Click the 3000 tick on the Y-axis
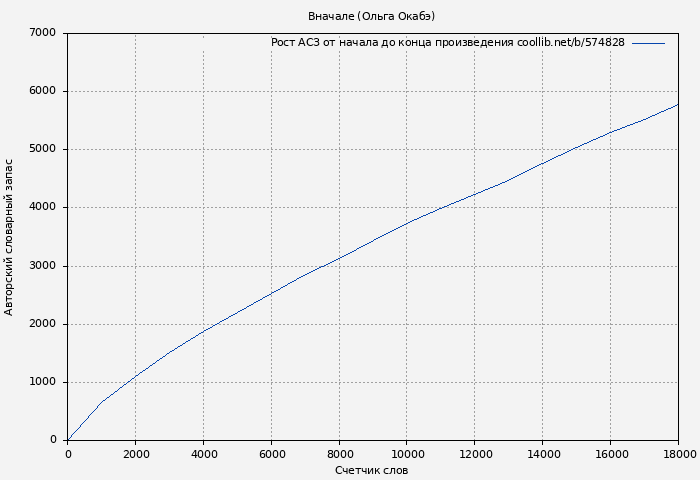Screen dimensions: 700x480 click(x=44, y=266)
